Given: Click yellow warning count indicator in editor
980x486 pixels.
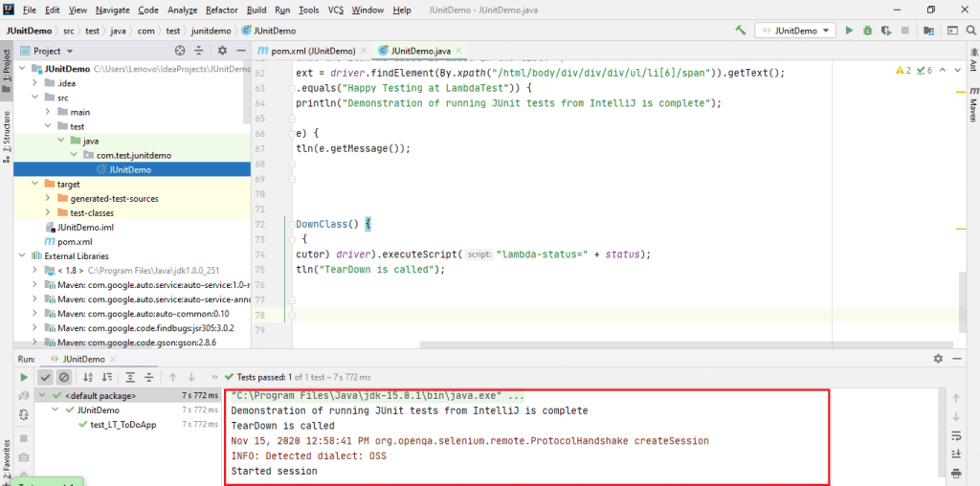Looking at the screenshot, I should (x=903, y=71).
